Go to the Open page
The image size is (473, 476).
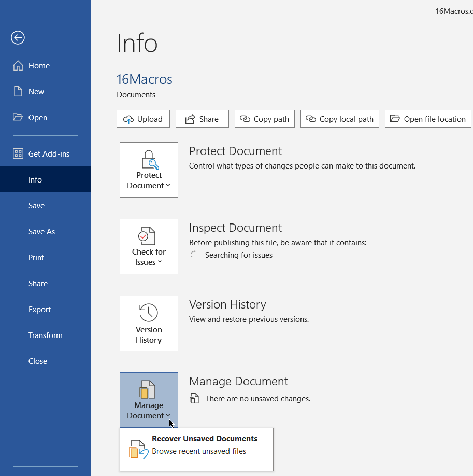pos(45,118)
